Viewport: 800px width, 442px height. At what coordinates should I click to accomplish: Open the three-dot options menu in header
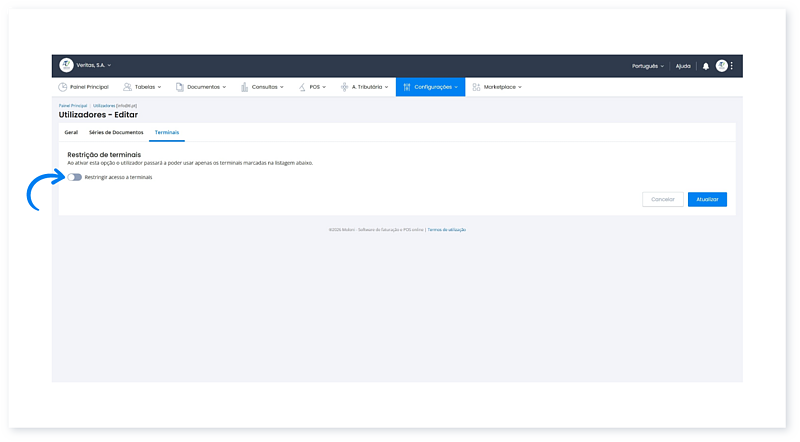point(732,66)
